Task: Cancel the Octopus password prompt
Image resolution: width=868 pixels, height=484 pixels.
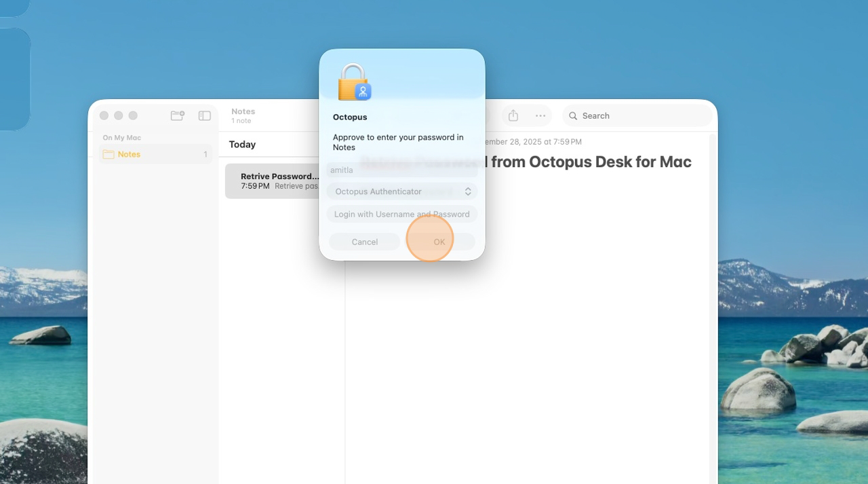Action: pos(364,241)
